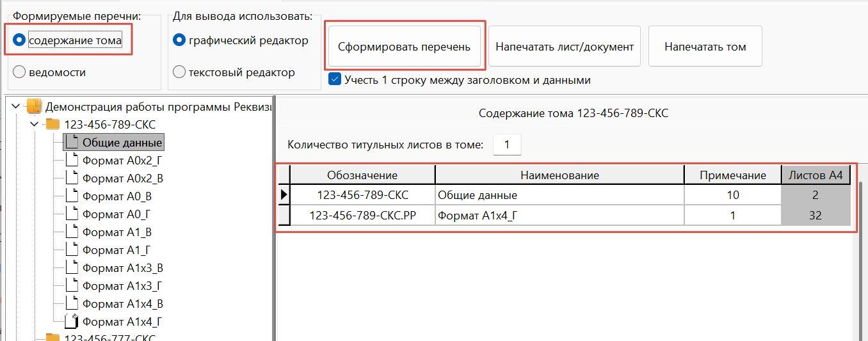Click the «Листов А4» cell with value 2

point(816,194)
